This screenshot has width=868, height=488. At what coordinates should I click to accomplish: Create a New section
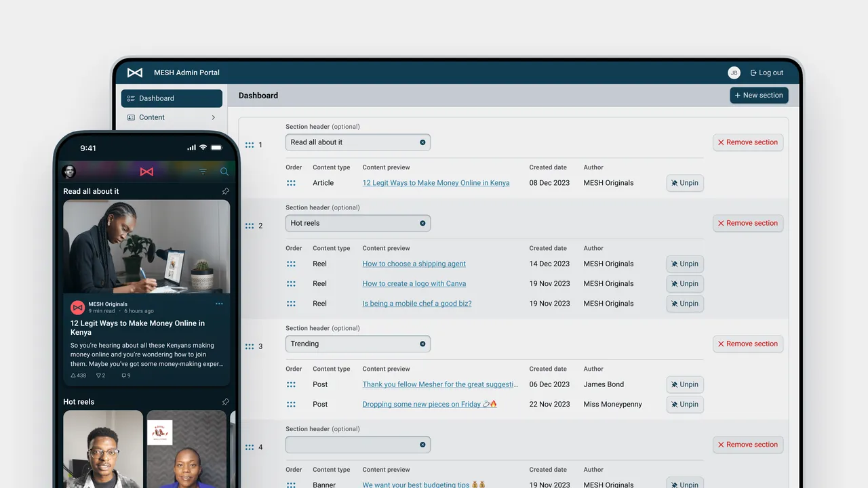pos(759,96)
